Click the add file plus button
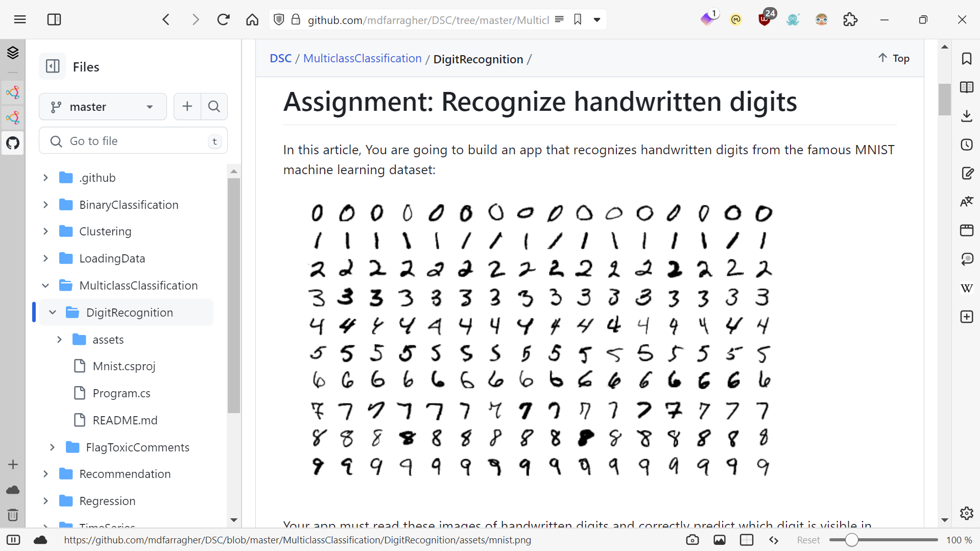The width and height of the screenshot is (980, 551). tap(187, 106)
